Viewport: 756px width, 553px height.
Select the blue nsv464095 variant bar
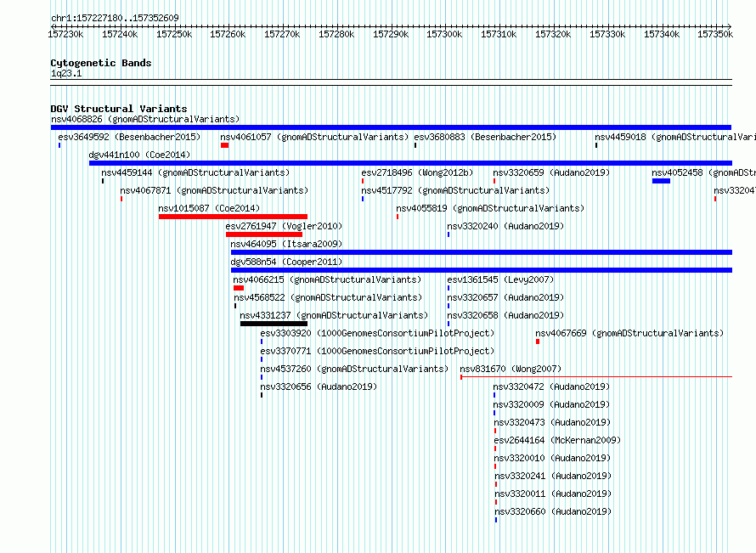482,252
